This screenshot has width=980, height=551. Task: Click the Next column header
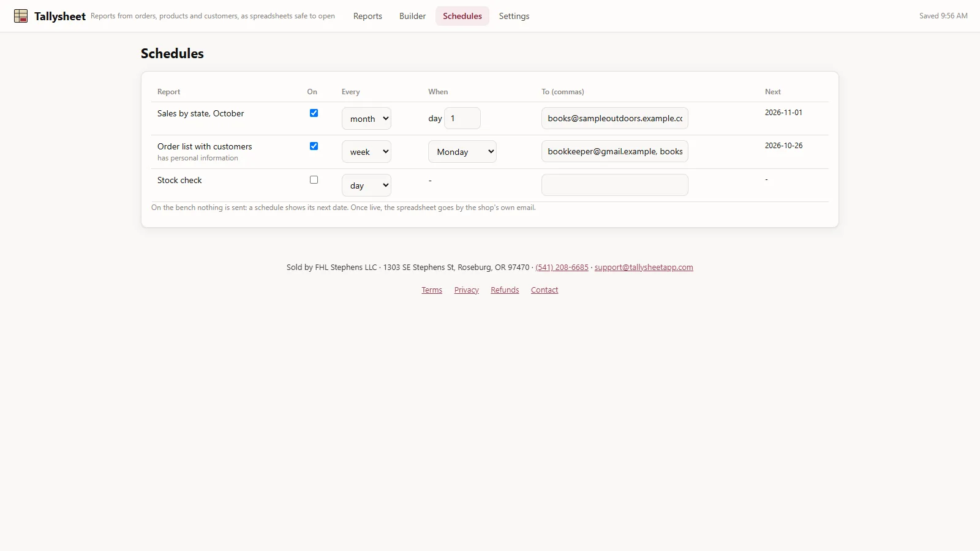click(x=773, y=92)
